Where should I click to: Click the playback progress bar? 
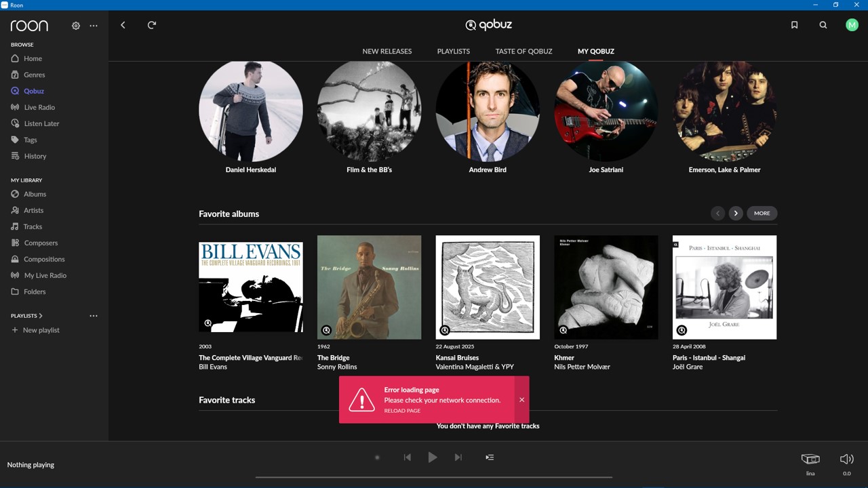(x=434, y=477)
